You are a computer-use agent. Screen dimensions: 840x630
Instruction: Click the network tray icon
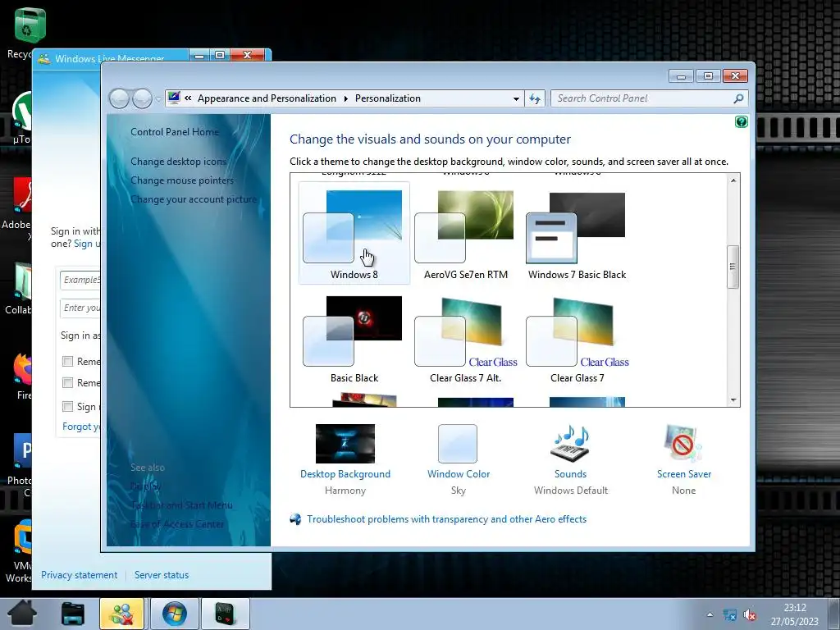click(x=729, y=615)
